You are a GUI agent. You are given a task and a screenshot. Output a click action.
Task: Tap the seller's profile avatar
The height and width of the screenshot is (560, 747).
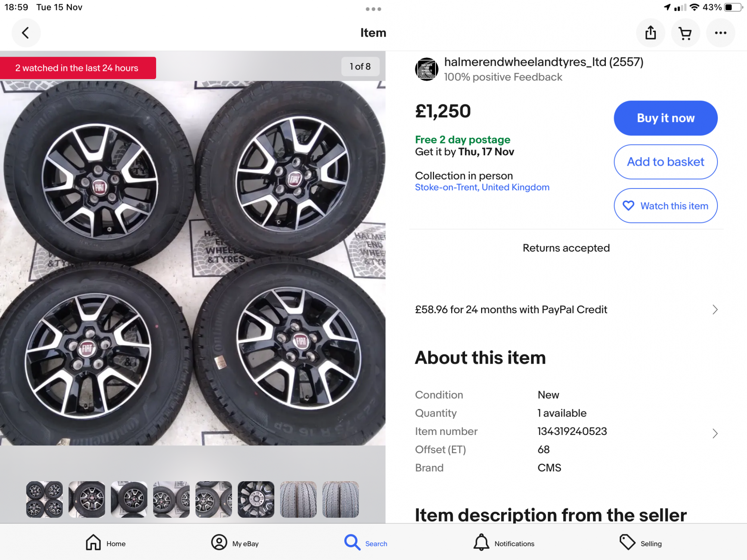click(427, 69)
